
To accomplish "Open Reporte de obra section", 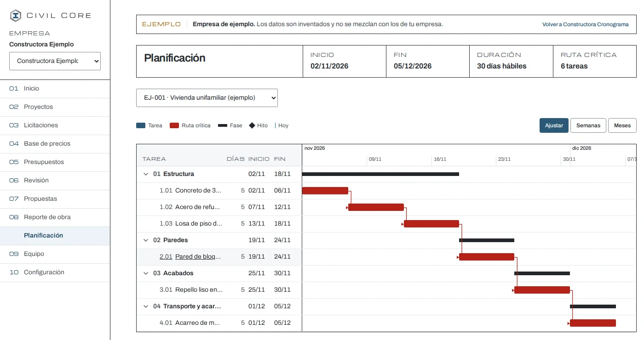I will click(x=55, y=217).
